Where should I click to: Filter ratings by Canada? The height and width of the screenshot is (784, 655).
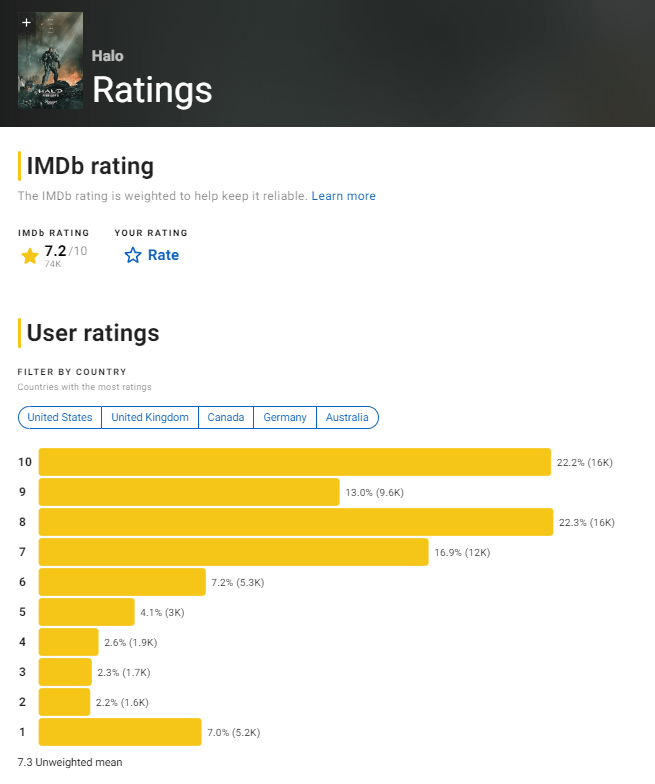coord(226,418)
